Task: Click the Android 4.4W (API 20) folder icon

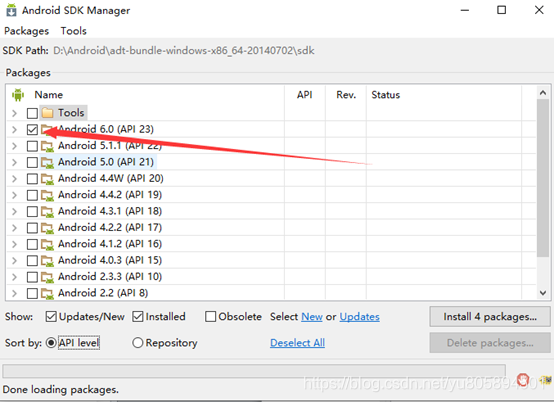Action: pos(47,179)
